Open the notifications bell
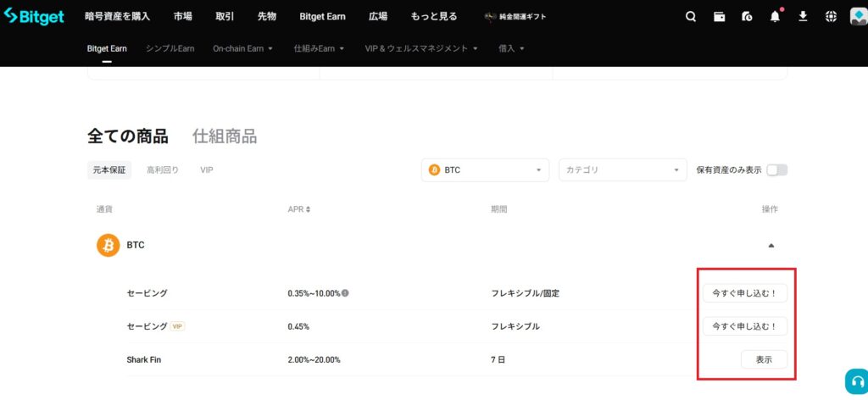Viewport: 868px width, 400px height. pos(775,16)
